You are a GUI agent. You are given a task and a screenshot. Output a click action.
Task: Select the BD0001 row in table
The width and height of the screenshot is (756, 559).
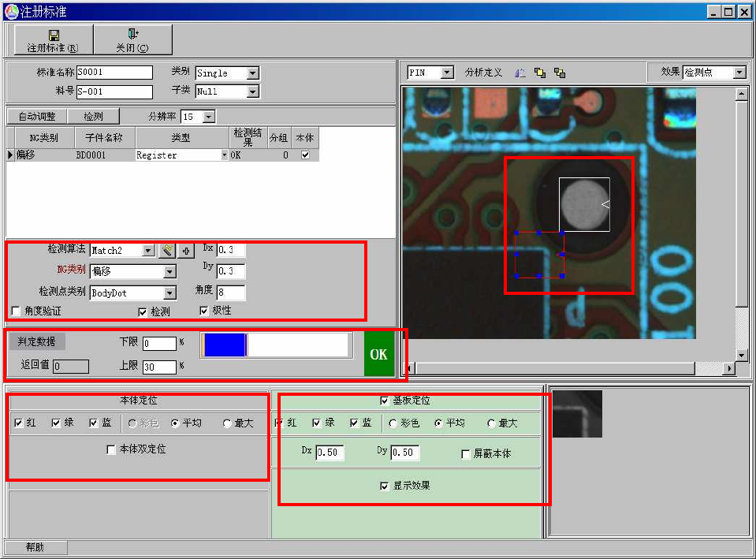tap(162, 155)
